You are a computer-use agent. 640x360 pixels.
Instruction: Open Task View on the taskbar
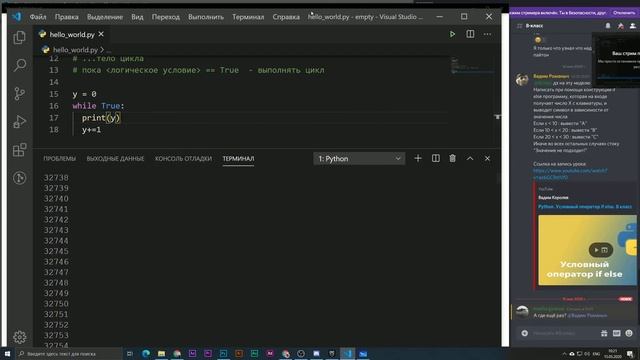pos(130,353)
